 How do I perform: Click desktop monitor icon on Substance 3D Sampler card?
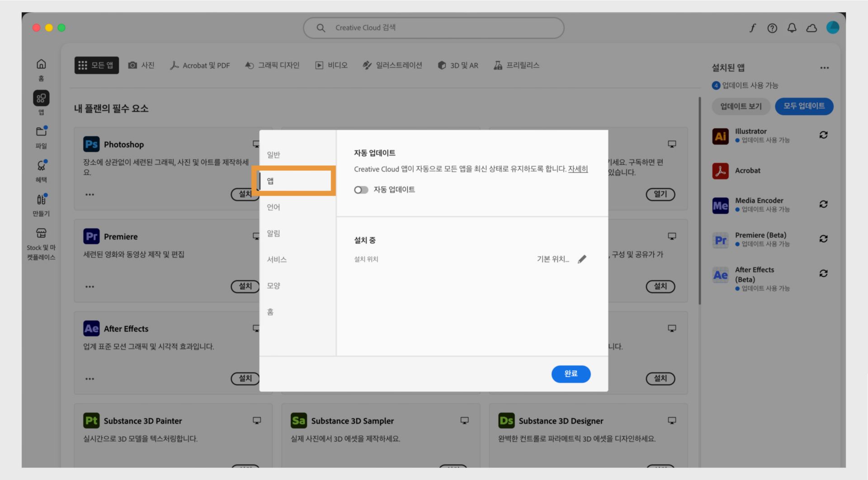point(464,421)
